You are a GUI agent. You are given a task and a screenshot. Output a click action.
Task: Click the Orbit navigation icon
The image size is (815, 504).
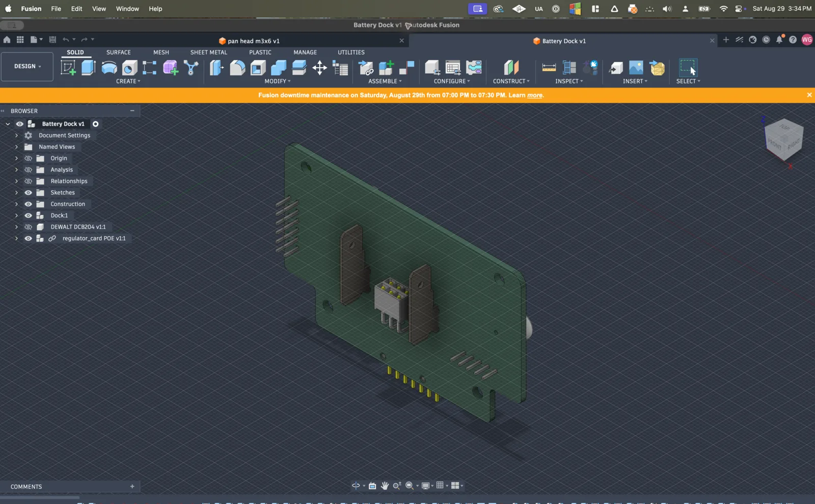pos(356,486)
